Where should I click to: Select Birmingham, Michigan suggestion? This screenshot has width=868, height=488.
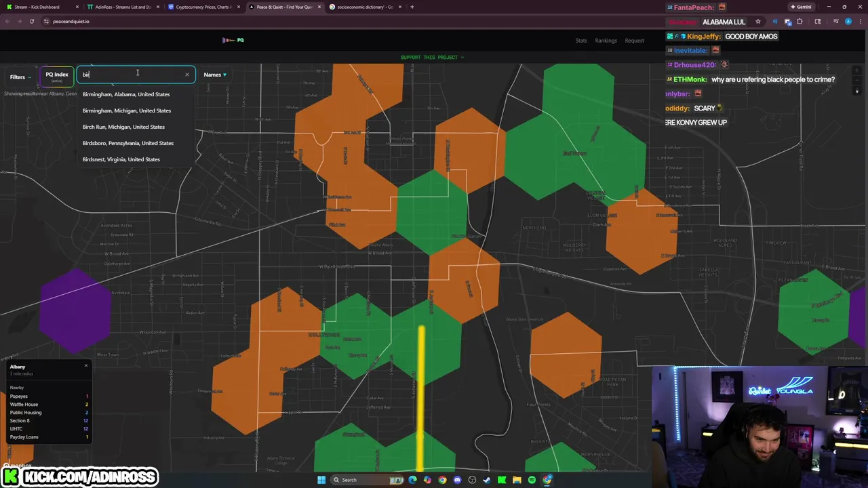click(x=136, y=110)
